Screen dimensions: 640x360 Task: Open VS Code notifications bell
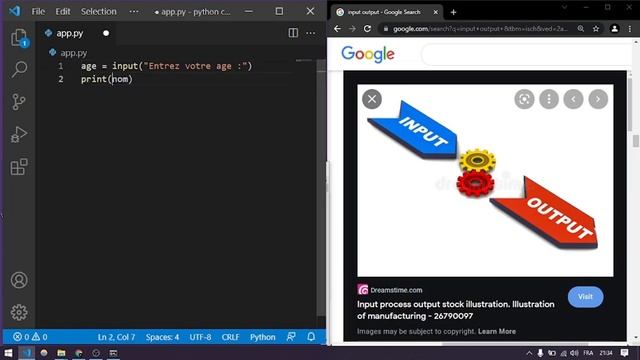click(311, 337)
